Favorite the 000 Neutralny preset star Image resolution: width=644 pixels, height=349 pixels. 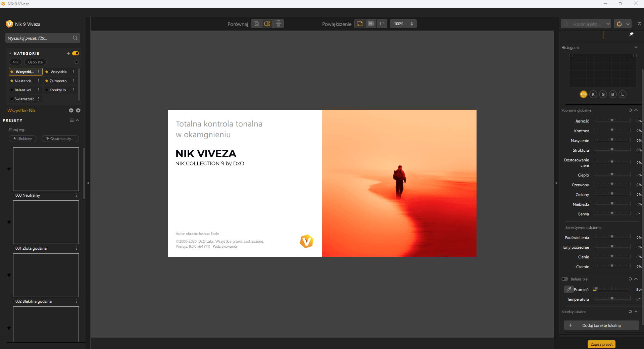click(9, 169)
